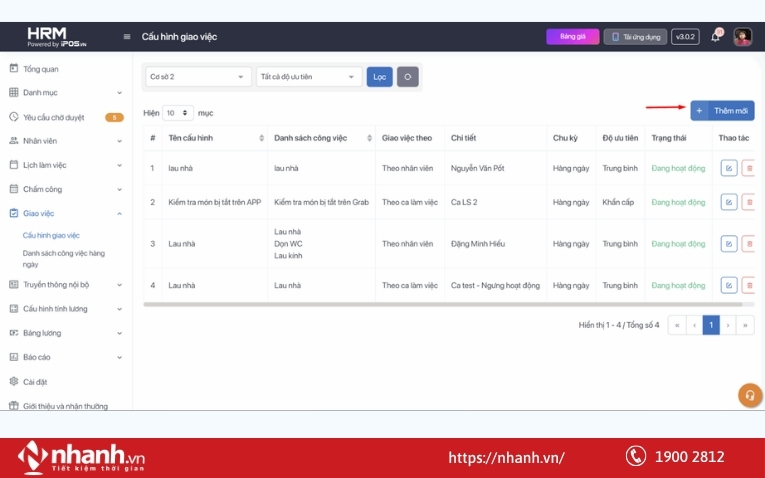This screenshot has width=765, height=478.
Task: Select 'Danh sách công việc hàng ngày' submenu
Action: tap(63, 259)
